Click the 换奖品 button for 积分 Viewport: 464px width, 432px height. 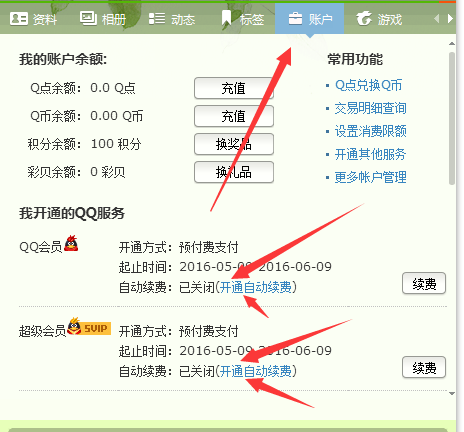[234, 144]
